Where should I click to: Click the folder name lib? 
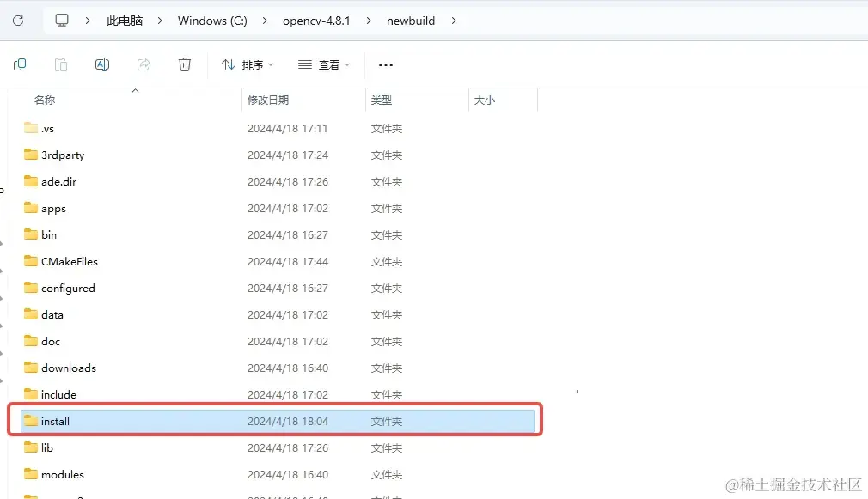pos(47,447)
